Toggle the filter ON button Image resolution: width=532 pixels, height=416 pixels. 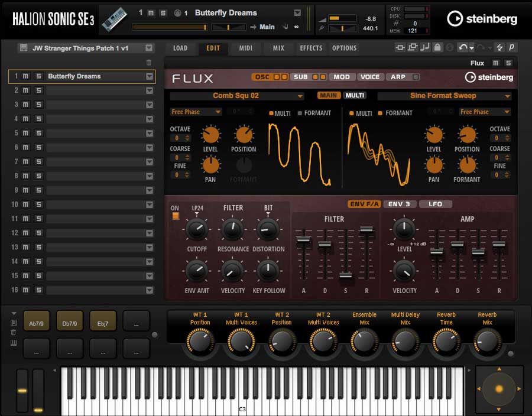tap(176, 216)
